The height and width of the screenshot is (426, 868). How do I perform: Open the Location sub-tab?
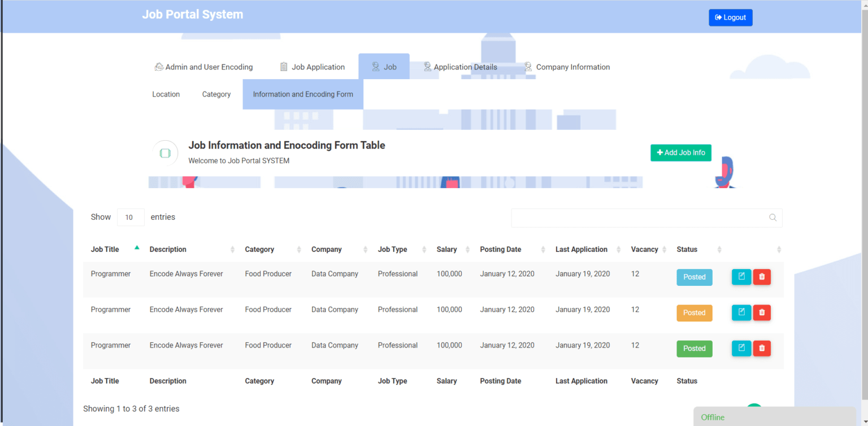click(x=166, y=94)
